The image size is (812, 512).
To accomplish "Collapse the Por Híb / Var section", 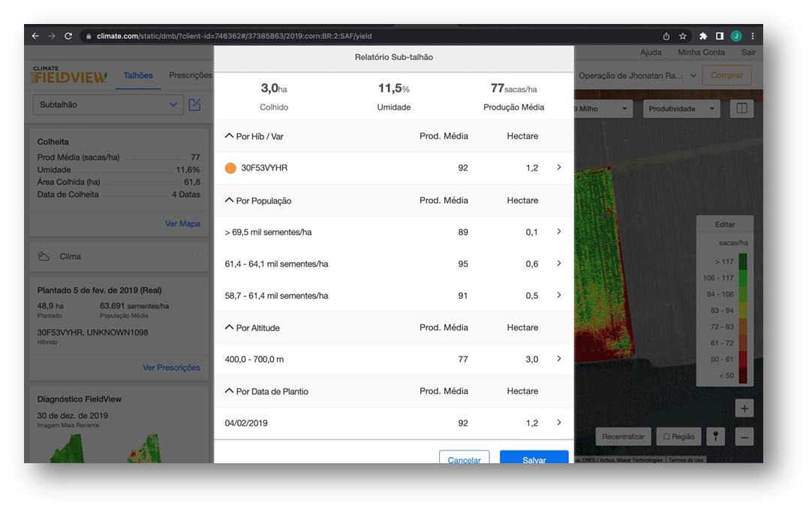I will tap(230, 136).
